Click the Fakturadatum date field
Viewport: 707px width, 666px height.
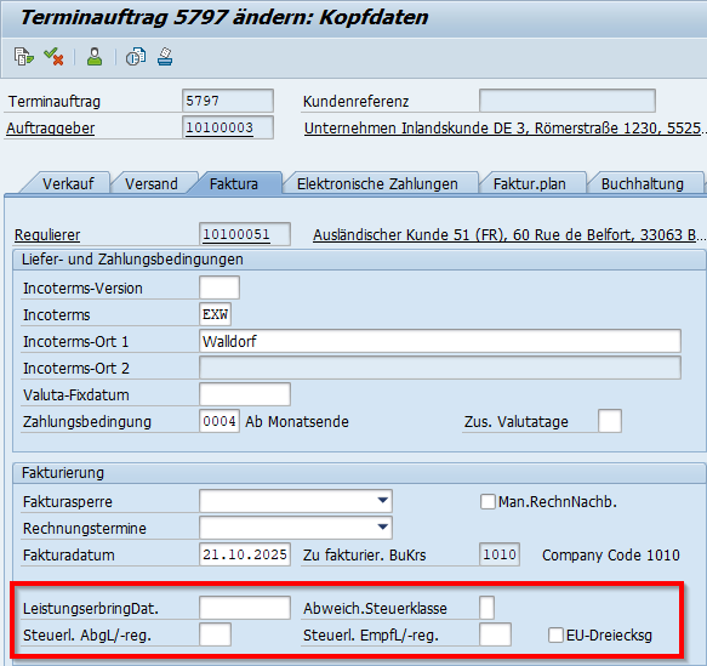[244, 555]
